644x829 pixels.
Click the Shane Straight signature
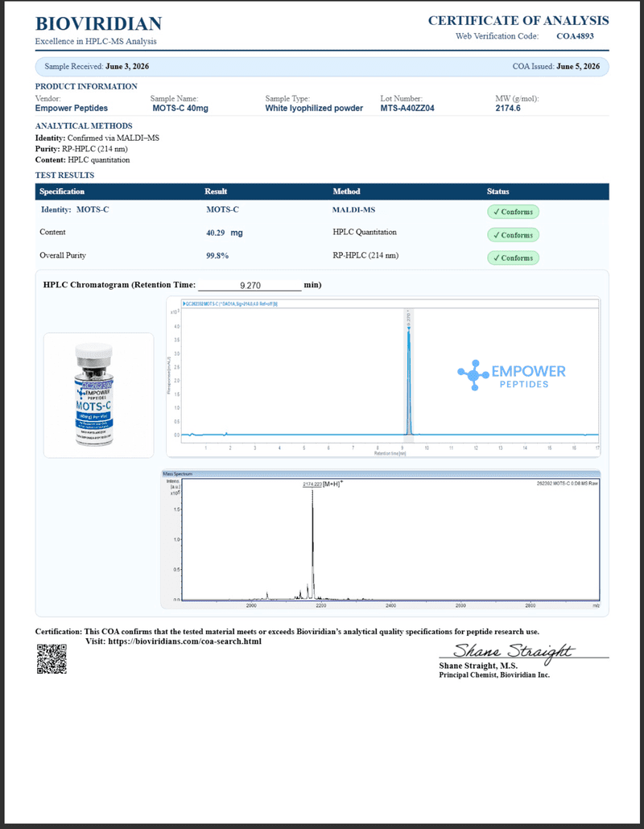point(513,651)
